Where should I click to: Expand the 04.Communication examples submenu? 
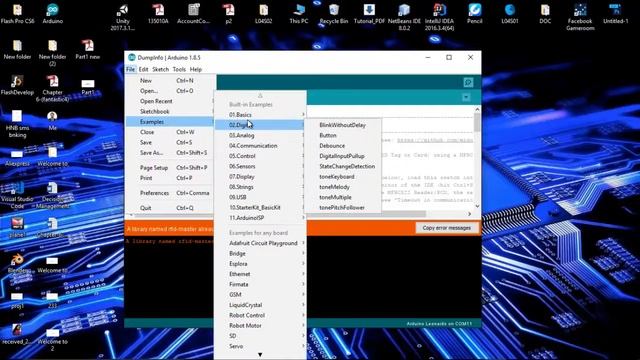tap(260, 146)
